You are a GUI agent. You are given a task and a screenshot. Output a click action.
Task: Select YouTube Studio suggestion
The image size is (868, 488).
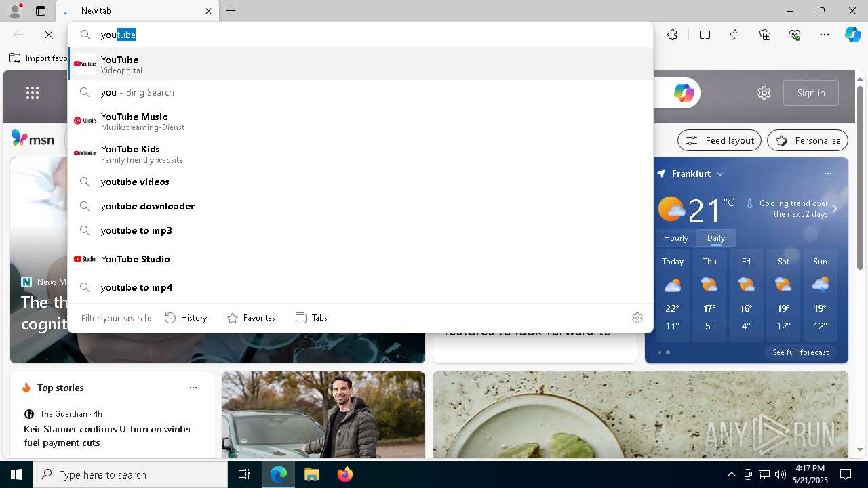360,259
